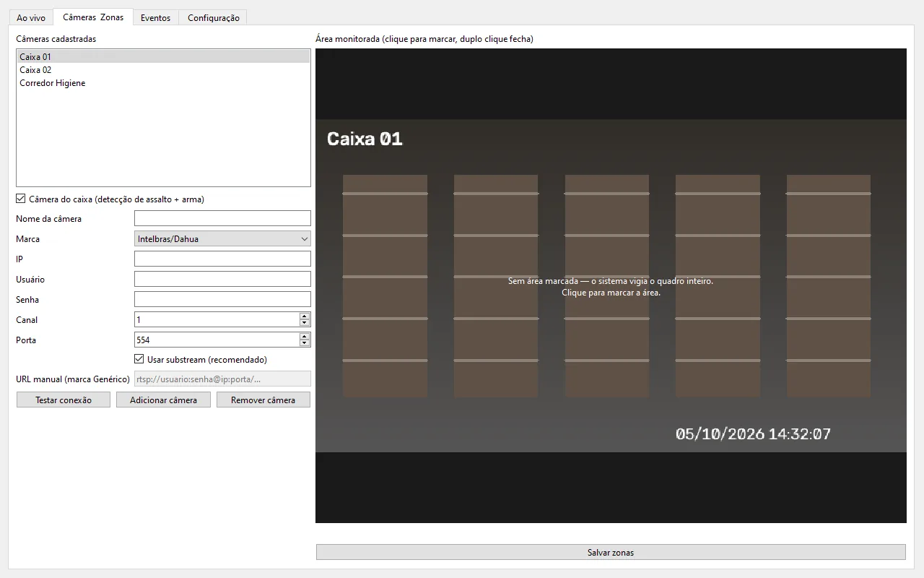This screenshot has width=924, height=578.
Task: Increment the Porta number
Action: tap(305, 336)
